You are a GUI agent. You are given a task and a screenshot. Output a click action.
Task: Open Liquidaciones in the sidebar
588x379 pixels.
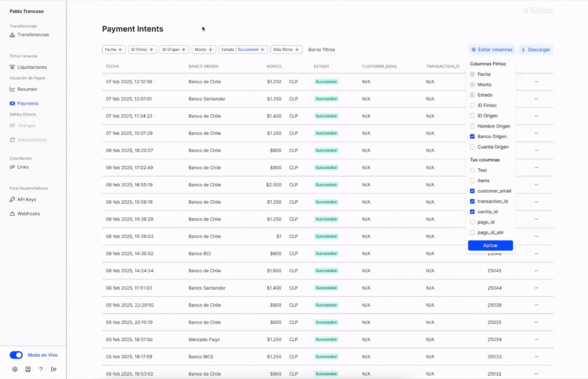tap(28, 67)
